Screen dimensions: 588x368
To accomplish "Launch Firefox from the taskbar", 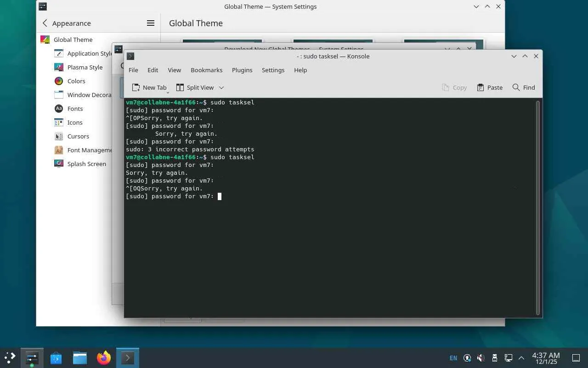I will 104,357.
